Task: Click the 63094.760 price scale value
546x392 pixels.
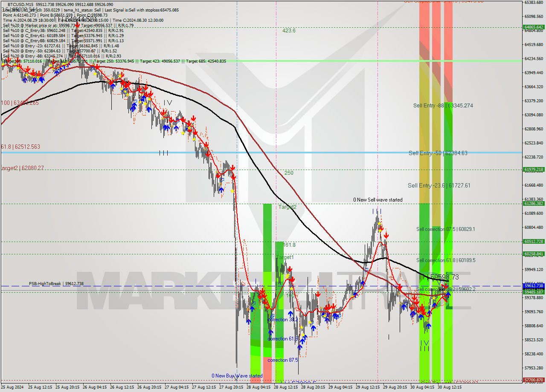Action: 534,115
